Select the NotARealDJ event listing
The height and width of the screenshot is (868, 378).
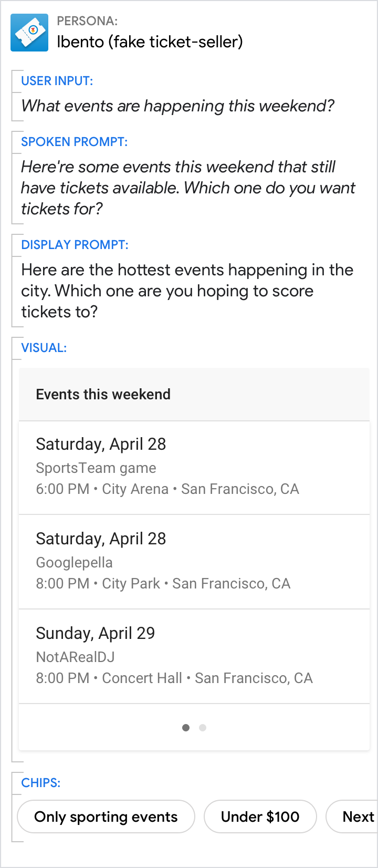(194, 656)
